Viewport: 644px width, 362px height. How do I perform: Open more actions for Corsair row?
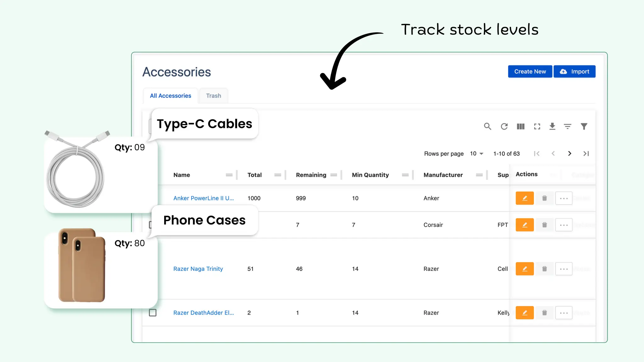point(563,225)
